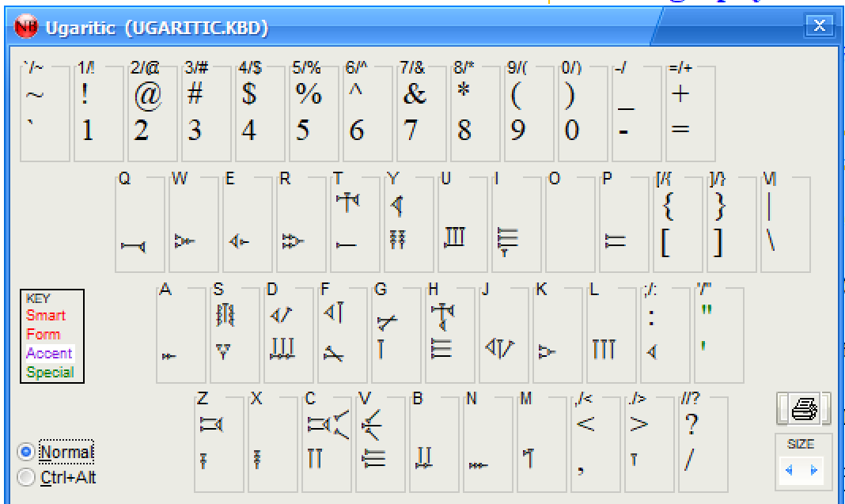This screenshot has height=504, width=845.
Task: Decrease keyboard size with left arrow
Action: 789,471
